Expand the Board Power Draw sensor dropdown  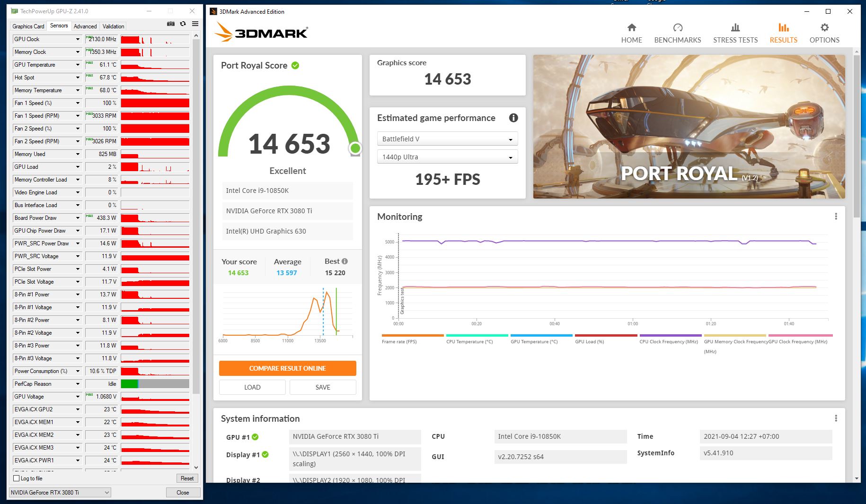(x=78, y=218)
